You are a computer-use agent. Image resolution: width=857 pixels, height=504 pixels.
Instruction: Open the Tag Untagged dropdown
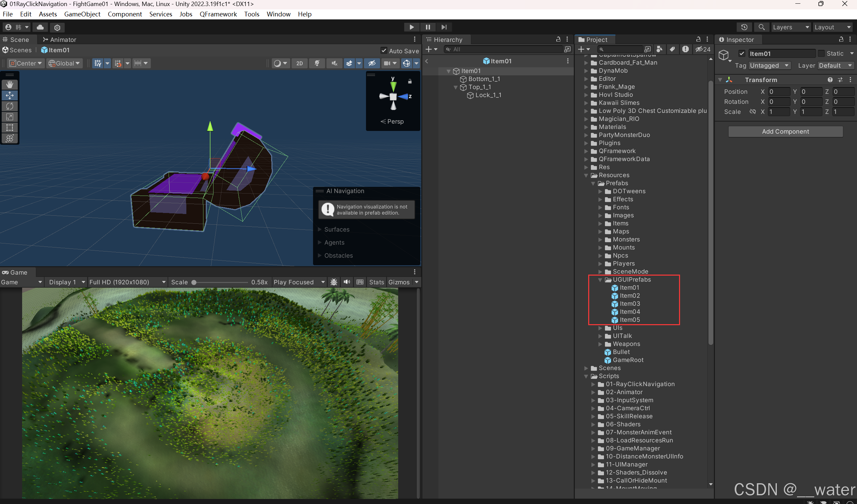point(769,65)
